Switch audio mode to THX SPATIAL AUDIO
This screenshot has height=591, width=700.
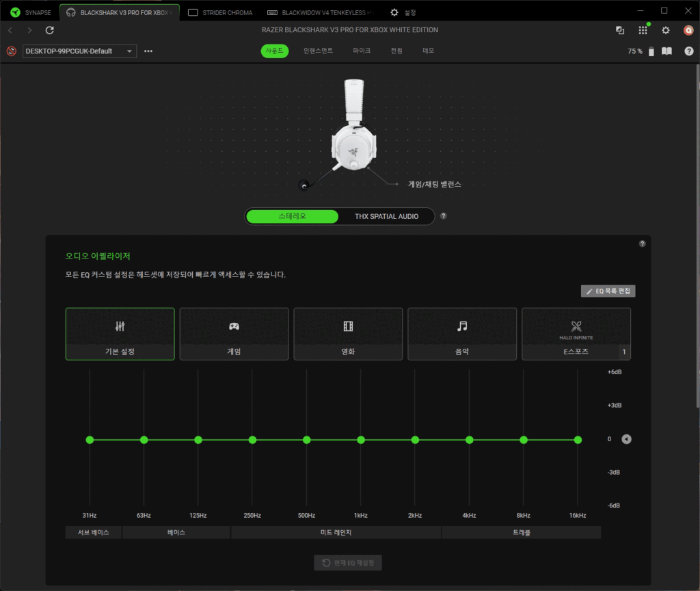click(386, 216)
